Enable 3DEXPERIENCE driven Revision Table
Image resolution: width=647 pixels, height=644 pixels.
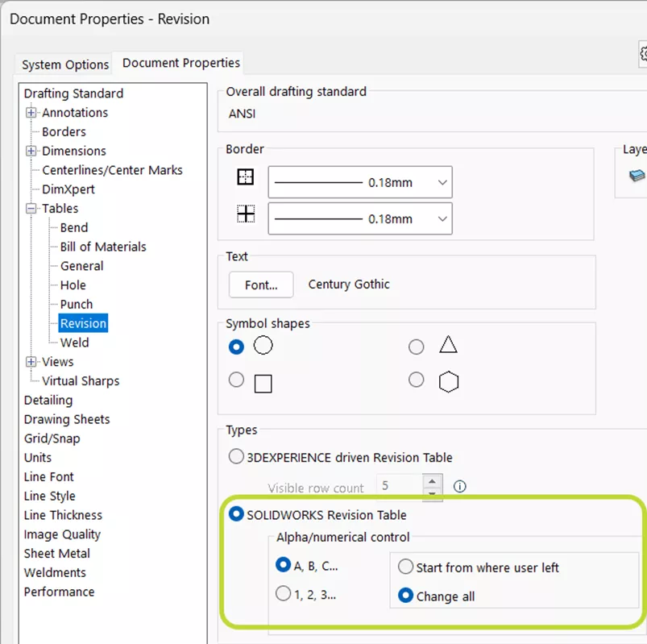pos(237,456)
